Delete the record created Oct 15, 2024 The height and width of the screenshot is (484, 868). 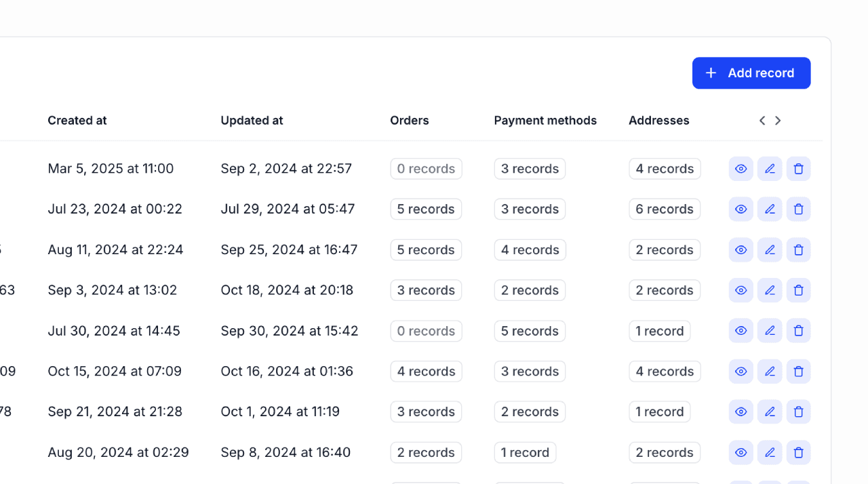point(798,371)
